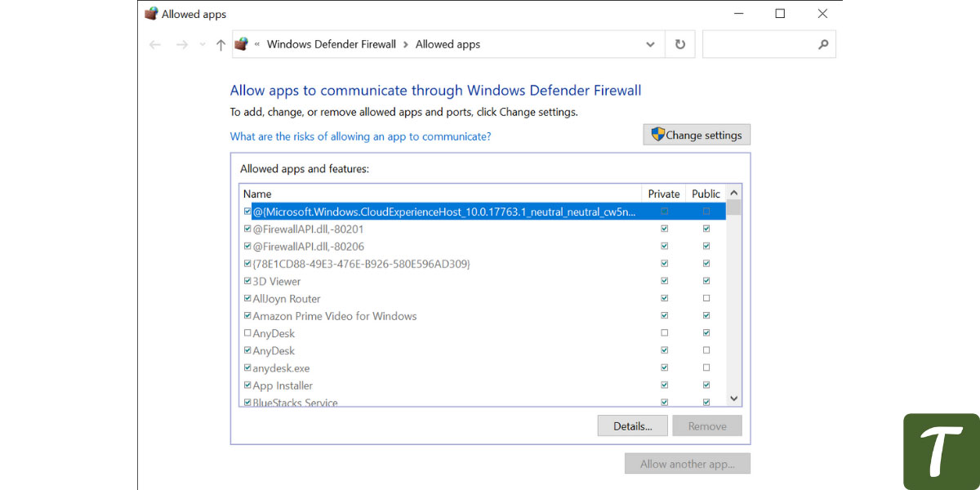The image size is (980, 490).
Task: Enable Public for AllJoyn Router
Action: click(x=706, y=298)
